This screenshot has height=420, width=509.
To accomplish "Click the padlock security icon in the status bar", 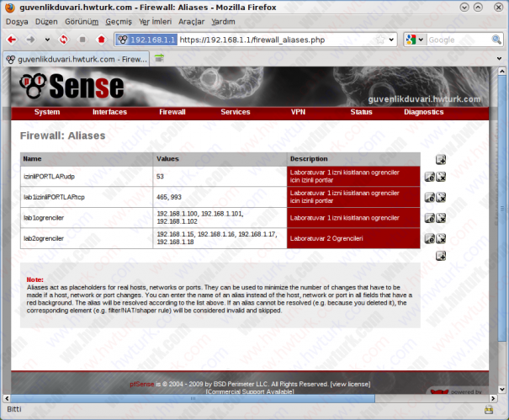I will point(489,409).
